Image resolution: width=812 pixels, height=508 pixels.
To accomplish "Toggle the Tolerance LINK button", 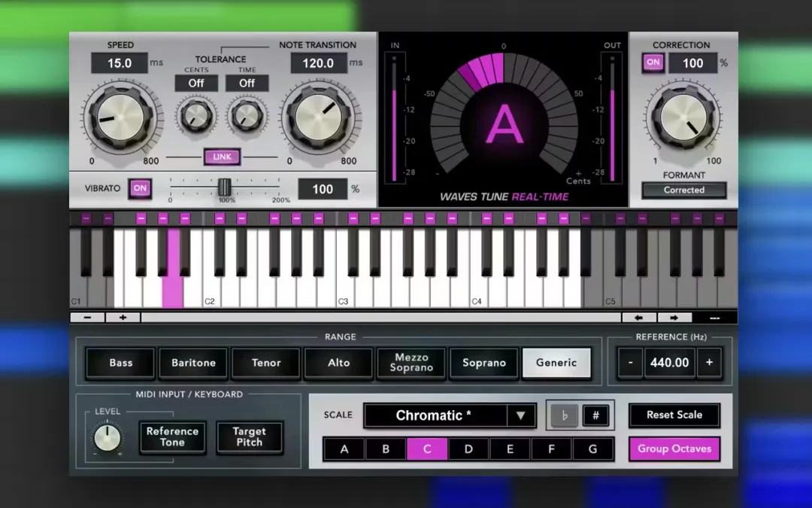I will [x=222, y=157].
